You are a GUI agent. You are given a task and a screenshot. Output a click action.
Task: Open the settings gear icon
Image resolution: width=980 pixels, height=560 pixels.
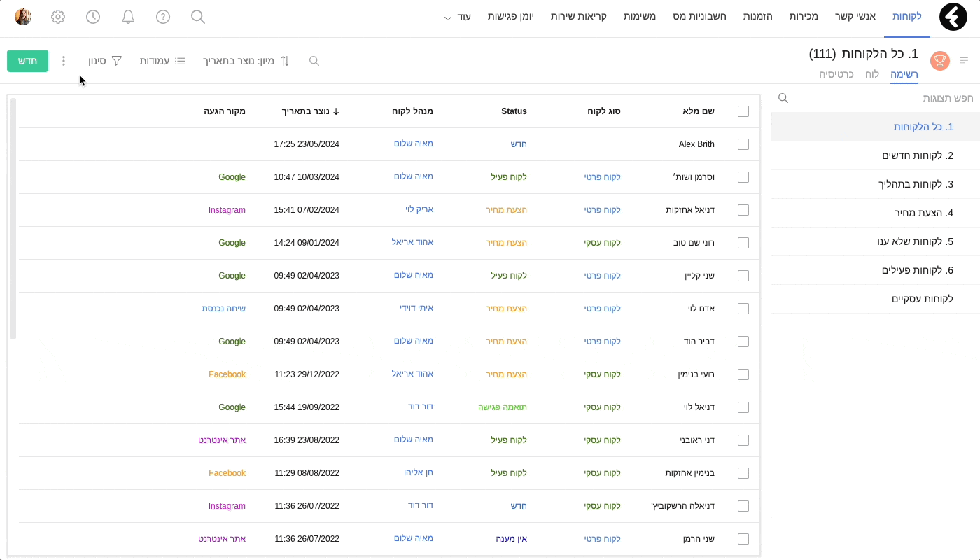pyautogui.click(x=58, y=17)
